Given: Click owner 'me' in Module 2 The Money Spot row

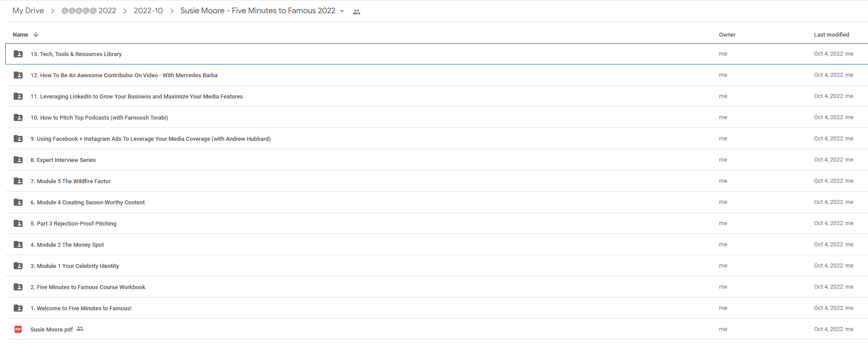Looking at the screenshot, I should tap(723, 245).
